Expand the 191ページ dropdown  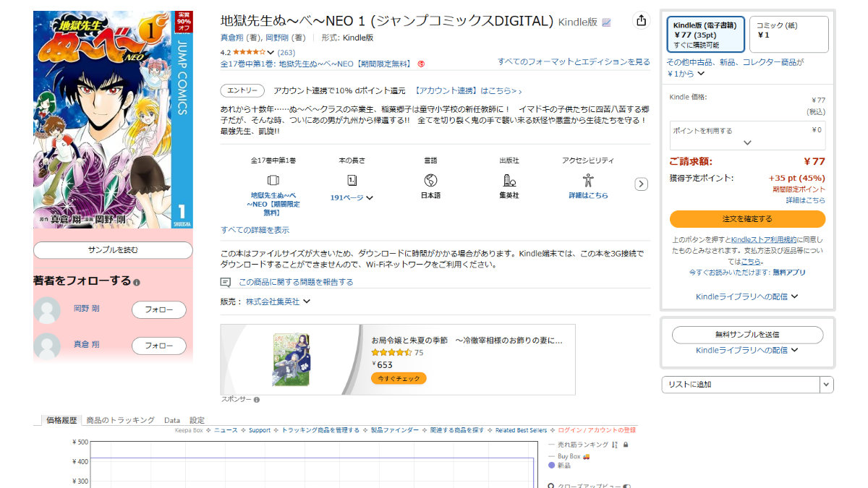(352, 197)
